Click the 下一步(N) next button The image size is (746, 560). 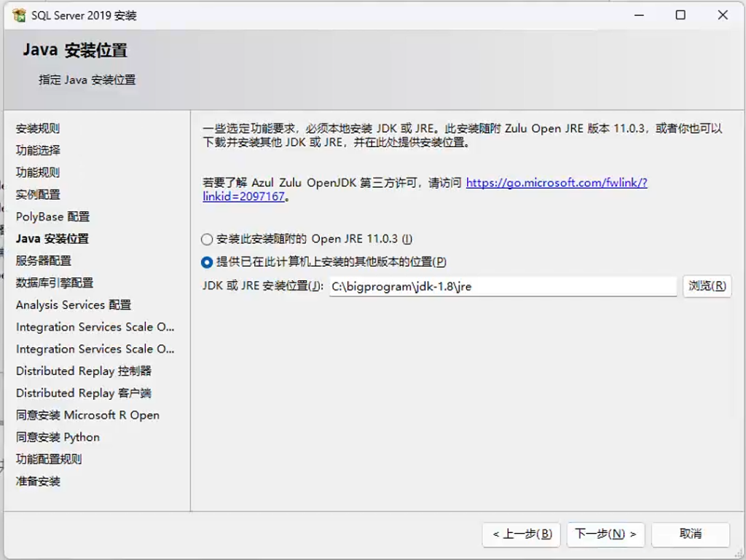pyautogui.click(x=605, y=535)
